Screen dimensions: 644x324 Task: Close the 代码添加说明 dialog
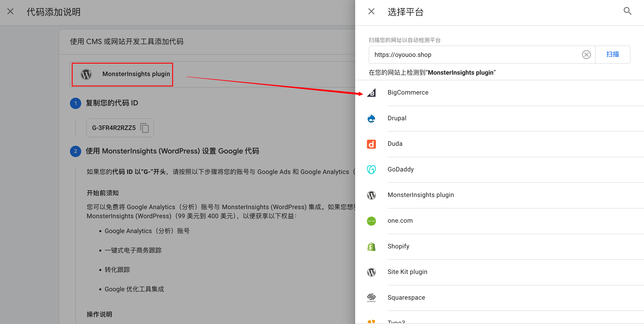tap(10, 12)
